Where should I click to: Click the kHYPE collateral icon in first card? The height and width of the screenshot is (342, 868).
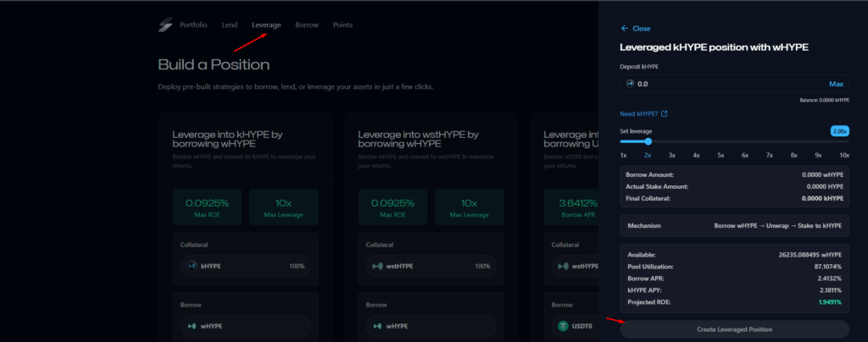(192, 266)
